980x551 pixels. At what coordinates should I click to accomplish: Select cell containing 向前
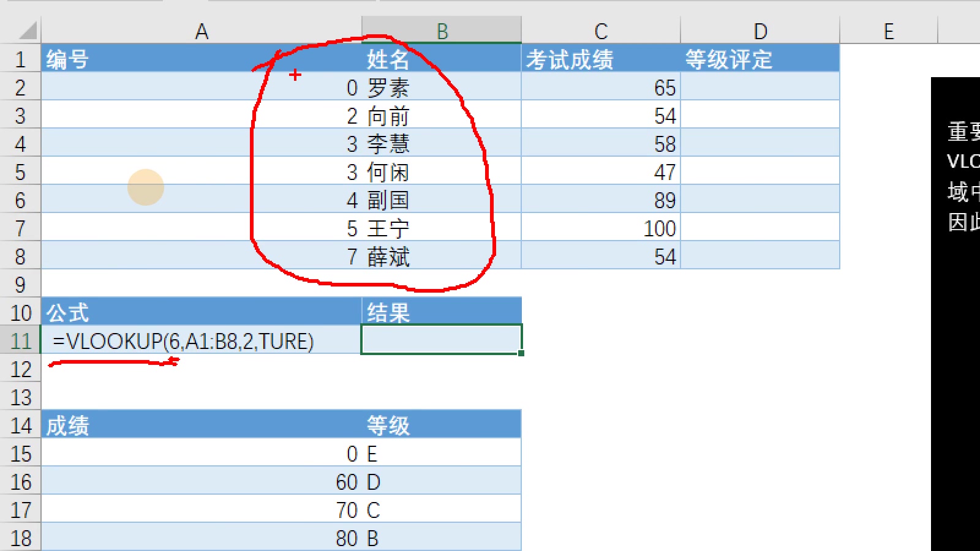[x=442, y=115]
